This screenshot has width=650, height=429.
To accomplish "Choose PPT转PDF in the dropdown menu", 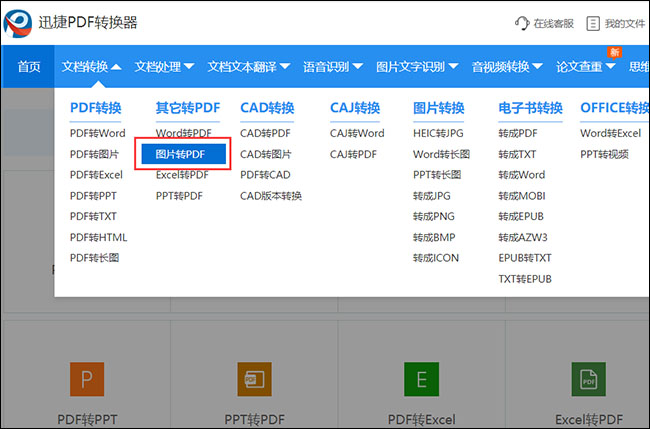I will pyautogui.click(x=179, y=196).
